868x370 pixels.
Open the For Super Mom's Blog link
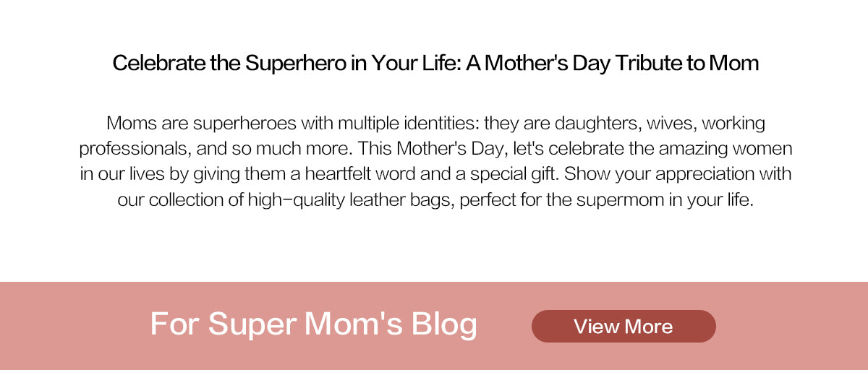(313, 324)
